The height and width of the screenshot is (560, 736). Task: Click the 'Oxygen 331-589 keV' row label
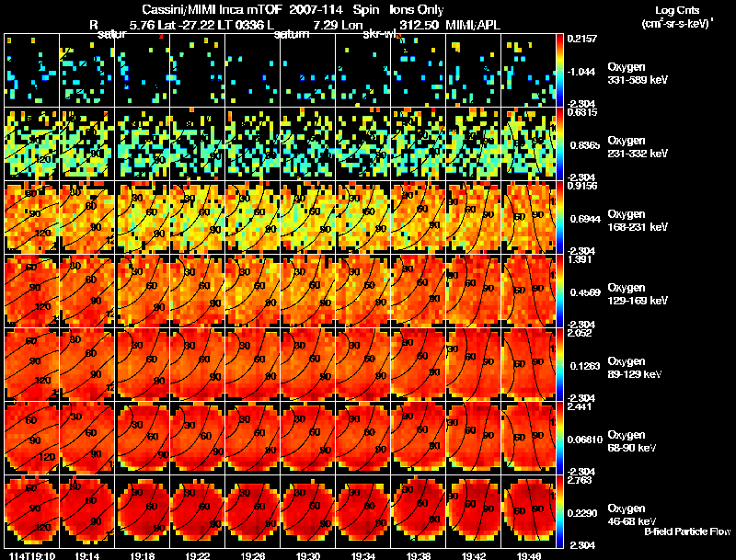[x=637, y=74]
